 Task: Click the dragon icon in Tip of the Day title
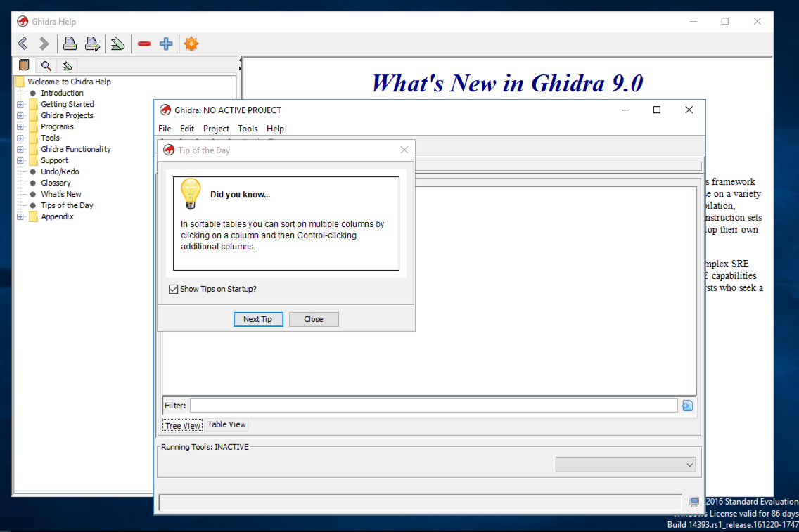coord(169,150)
